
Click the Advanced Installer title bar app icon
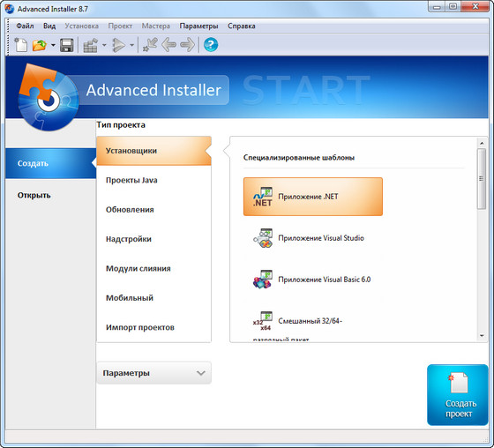10,9
